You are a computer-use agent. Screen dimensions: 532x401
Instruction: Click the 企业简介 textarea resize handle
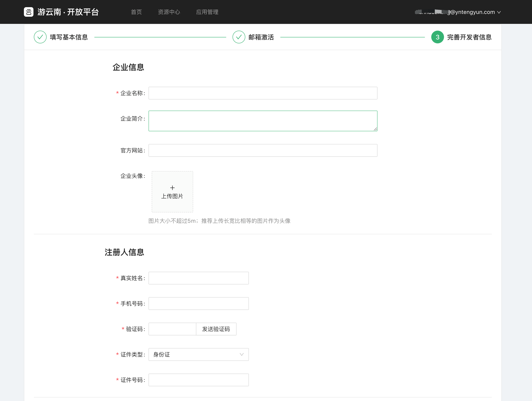point(375,129)
